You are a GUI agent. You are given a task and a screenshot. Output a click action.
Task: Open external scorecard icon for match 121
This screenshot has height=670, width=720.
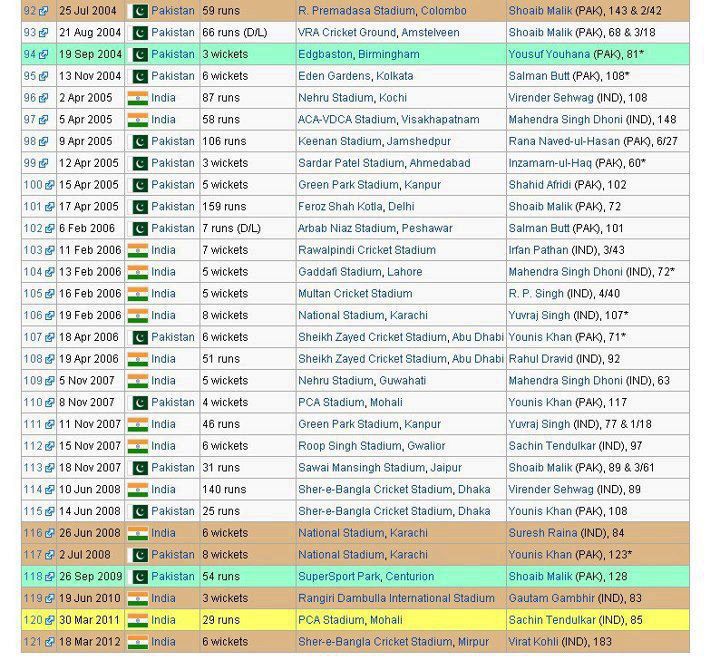[50, 642]
